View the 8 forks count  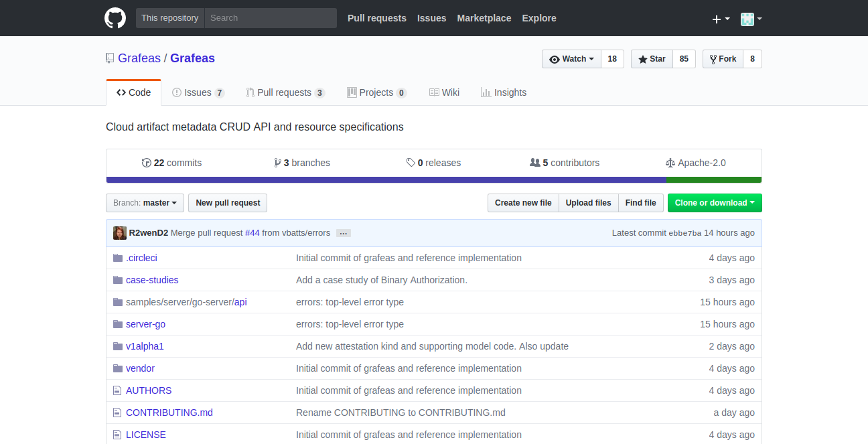(752, 59)
